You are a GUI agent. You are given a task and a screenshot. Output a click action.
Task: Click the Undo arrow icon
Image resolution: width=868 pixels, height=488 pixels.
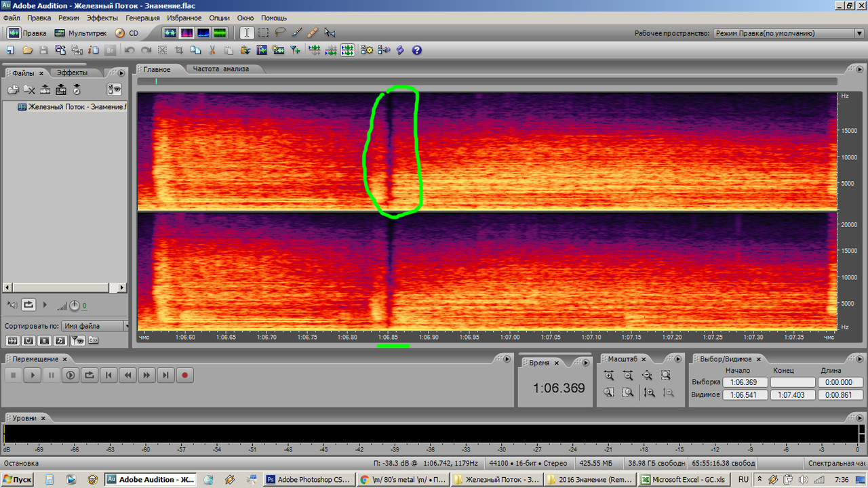[129, 50]
